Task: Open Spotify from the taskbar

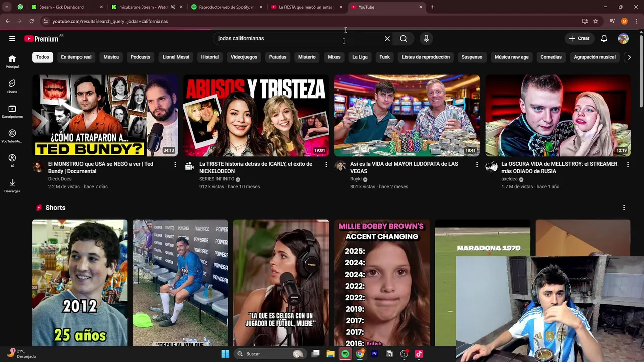Action: click(x=345, y=354)
